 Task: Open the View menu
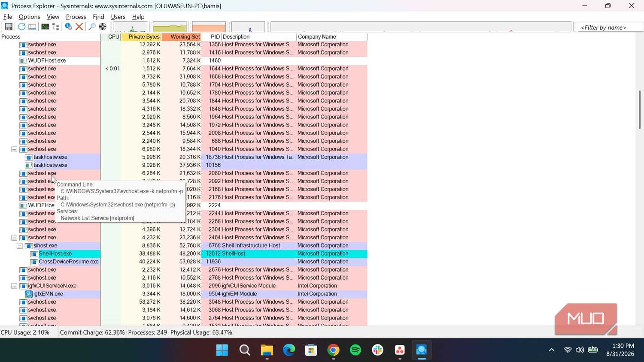coord(53,17)
